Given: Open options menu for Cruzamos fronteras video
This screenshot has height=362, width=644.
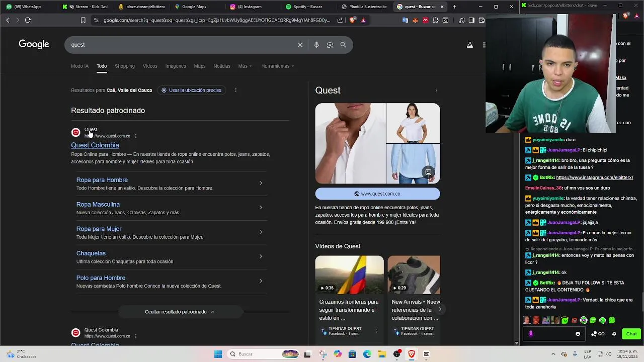Looking at the screenshot, I should click(376, 331).
